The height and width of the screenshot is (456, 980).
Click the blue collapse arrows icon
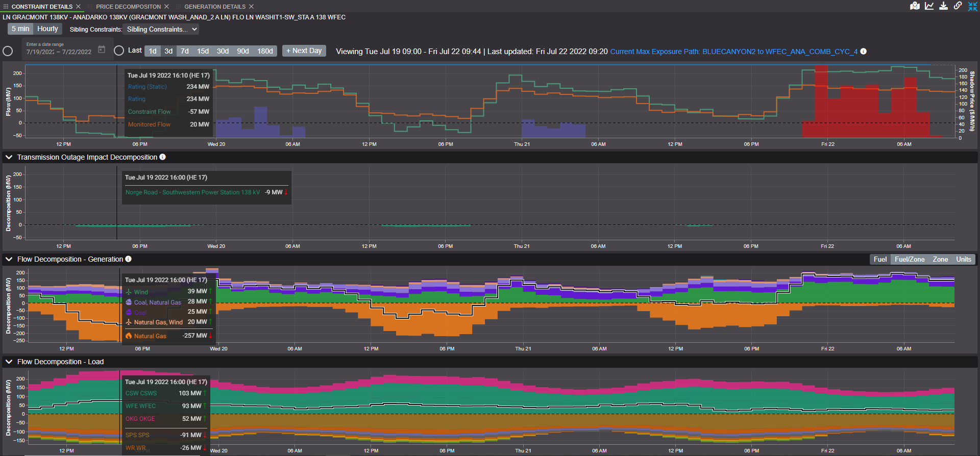[972, 6]
